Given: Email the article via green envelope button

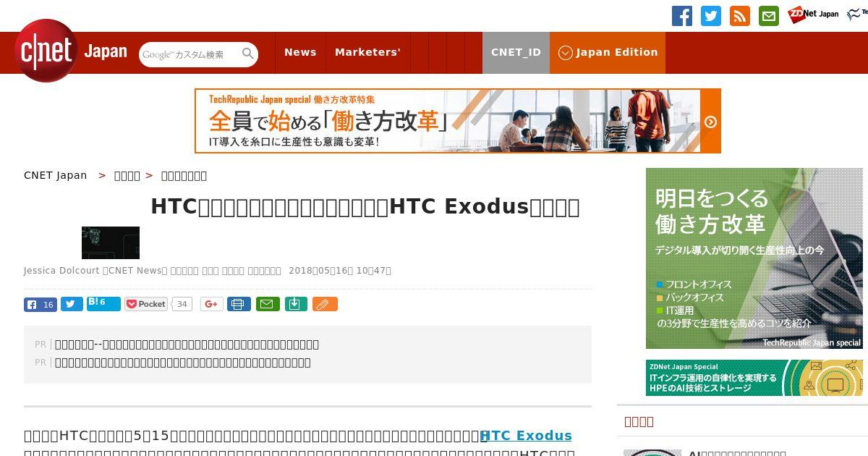Looking at the screenshot, I should [268, 304].
